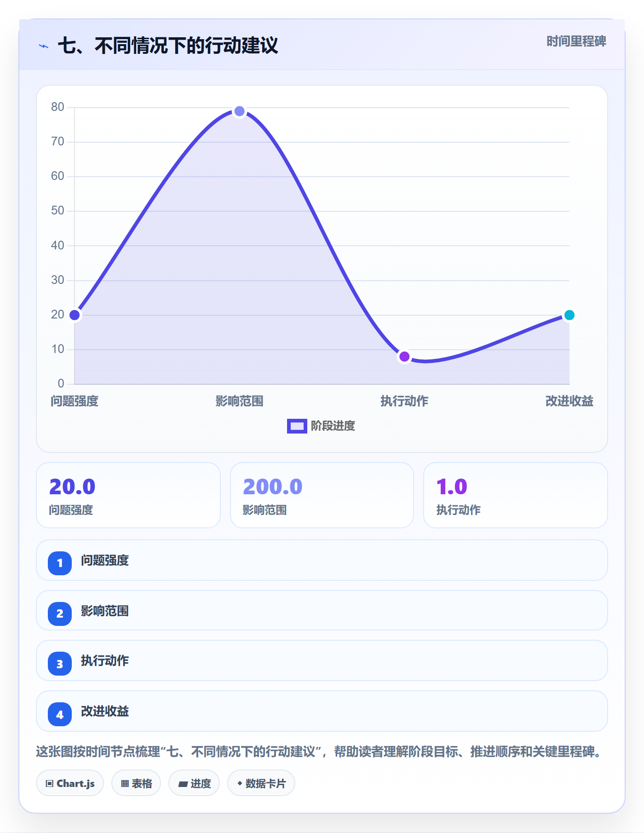Viewport: 644px width, 833px height.
Task: Click the 表格 tag
Action: tap(136, 783)
